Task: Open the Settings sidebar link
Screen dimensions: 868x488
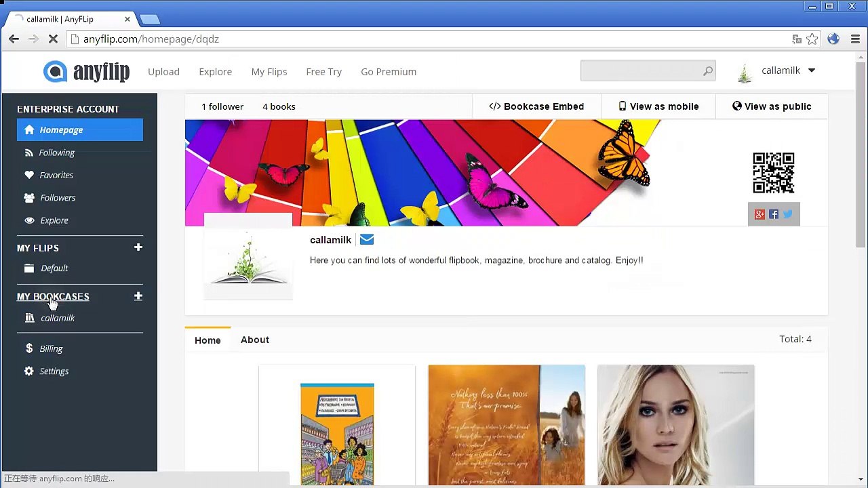Action: click(54, 371)
